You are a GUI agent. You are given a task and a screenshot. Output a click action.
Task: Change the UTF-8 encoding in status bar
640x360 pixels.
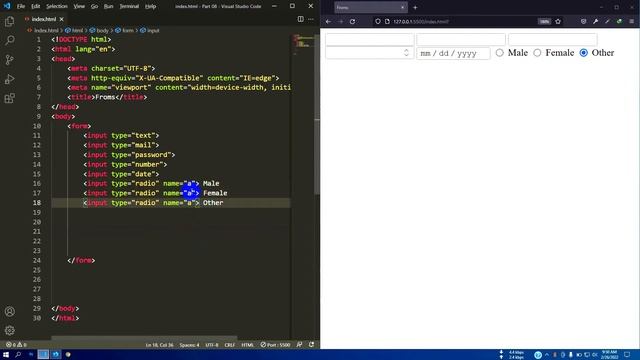pos(212,345)
